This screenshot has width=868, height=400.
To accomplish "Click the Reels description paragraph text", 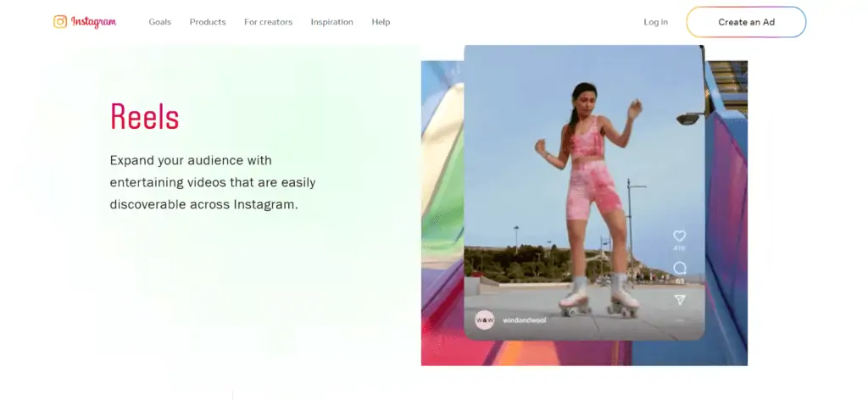I will (x=213, y=182).
